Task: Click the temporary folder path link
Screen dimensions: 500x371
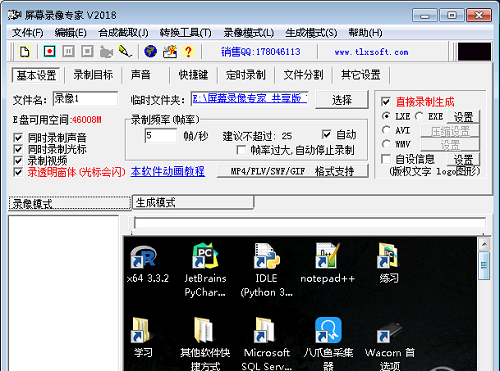Action: (250, 98)
